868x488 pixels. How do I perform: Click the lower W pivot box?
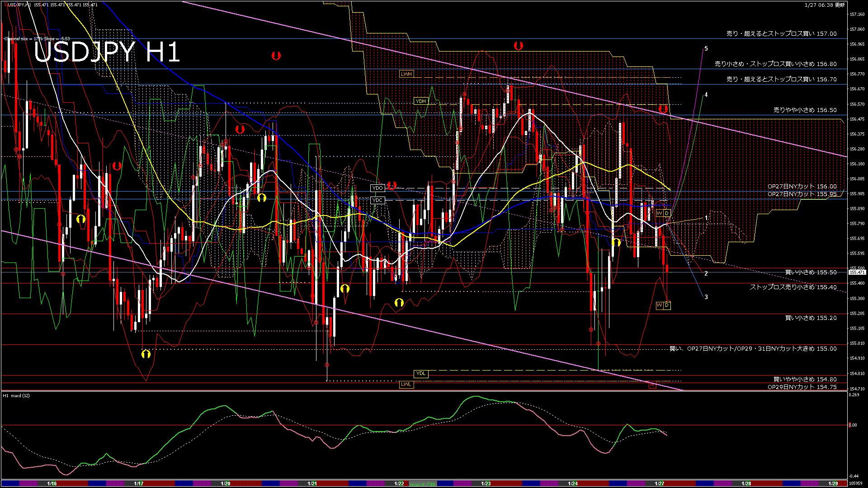660,305
